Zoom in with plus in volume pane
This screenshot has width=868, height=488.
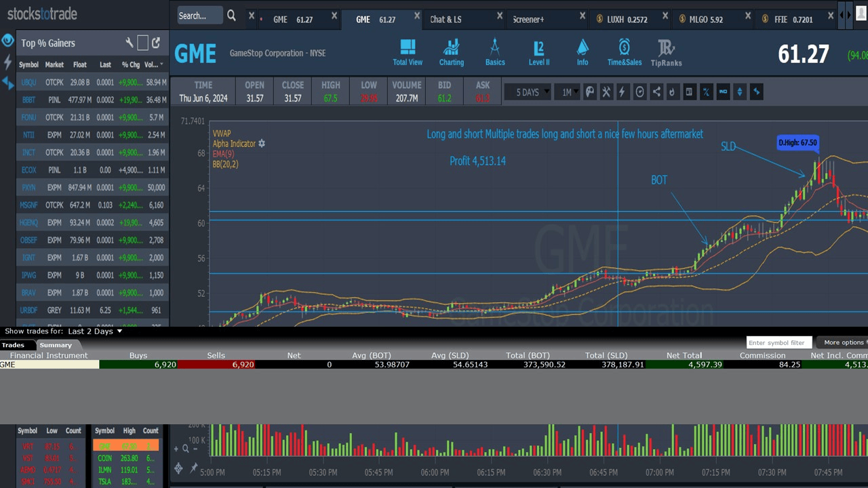click(176, 448)
